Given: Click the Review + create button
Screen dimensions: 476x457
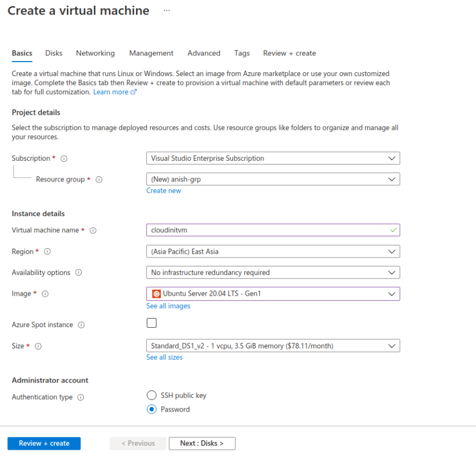Looking at the screenshot, I should point(44,443).
